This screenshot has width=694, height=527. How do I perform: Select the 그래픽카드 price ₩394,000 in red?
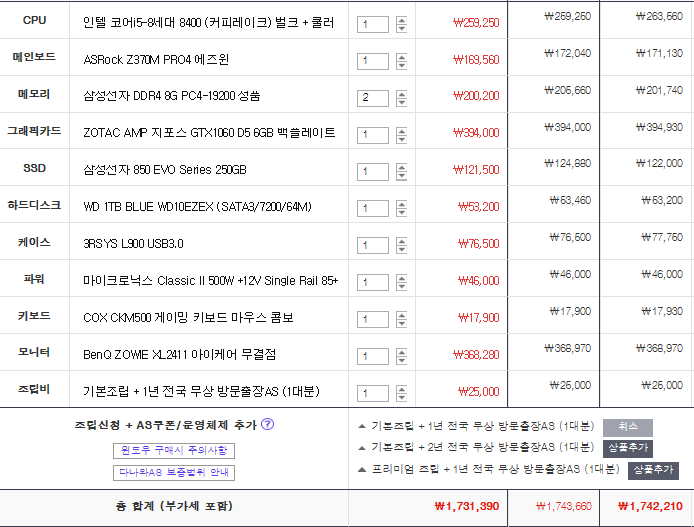click(476, 133)
